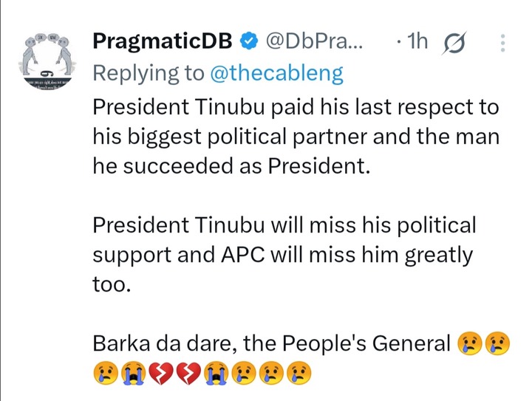The height and width of the screenshot is (401, 532).
Task: Open the @DbPra... handle link
Action: coord(315,41)
